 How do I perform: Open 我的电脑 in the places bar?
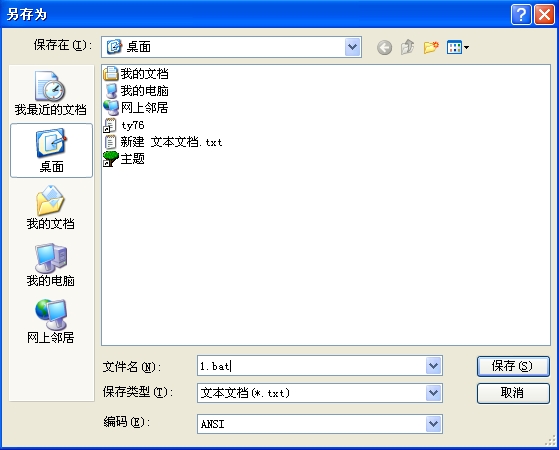click(51, 265)
